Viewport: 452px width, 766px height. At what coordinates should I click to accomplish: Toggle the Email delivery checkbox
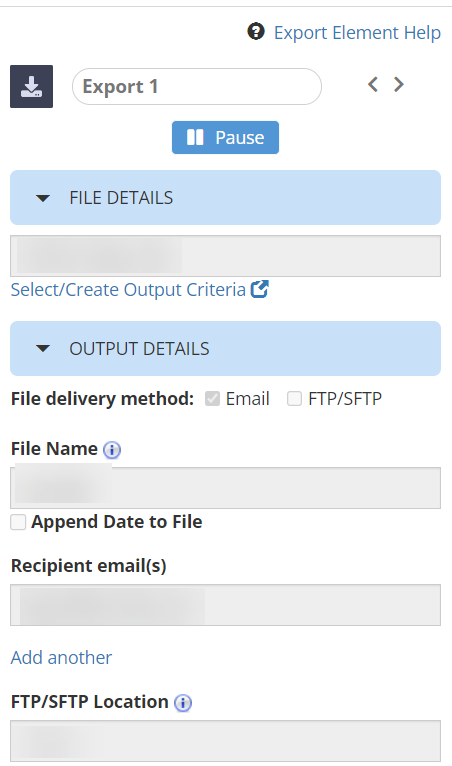click(x=212, y=399)
